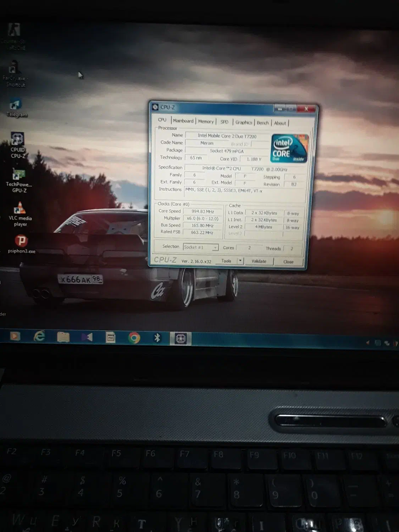Launch the CPUID CPU-Z desktop icon
399x532 pixels.
[17, 139]
